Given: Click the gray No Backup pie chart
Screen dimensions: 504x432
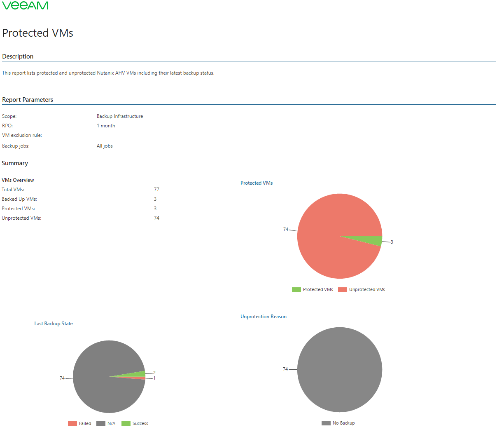Looking at the screenshot, I should coord(340,370).
